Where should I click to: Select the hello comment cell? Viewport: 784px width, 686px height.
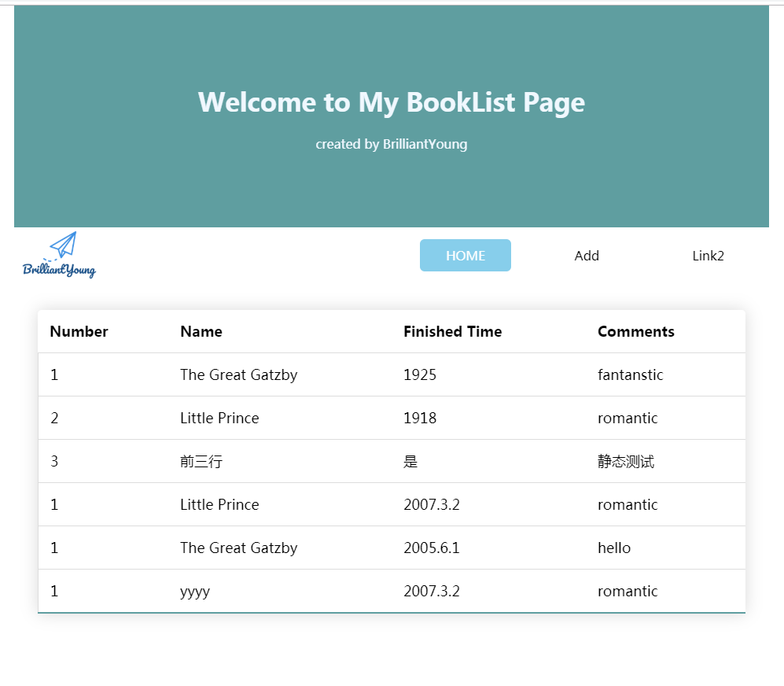[x=613, y=548]
